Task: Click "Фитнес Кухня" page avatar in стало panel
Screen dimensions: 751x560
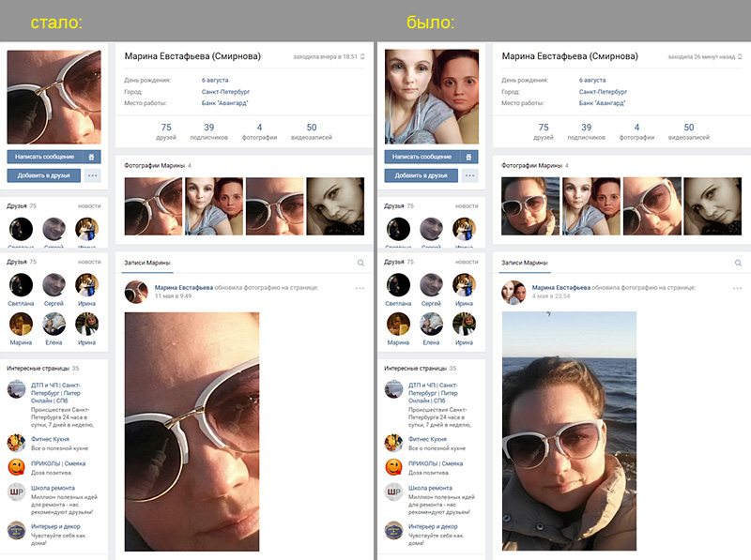Action: pos(16,443)
